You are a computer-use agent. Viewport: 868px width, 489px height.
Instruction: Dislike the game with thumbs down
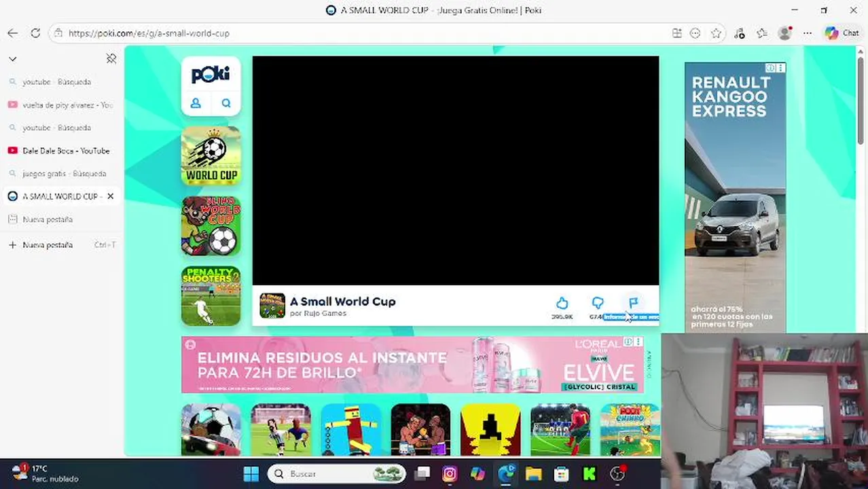pos(598,303)
